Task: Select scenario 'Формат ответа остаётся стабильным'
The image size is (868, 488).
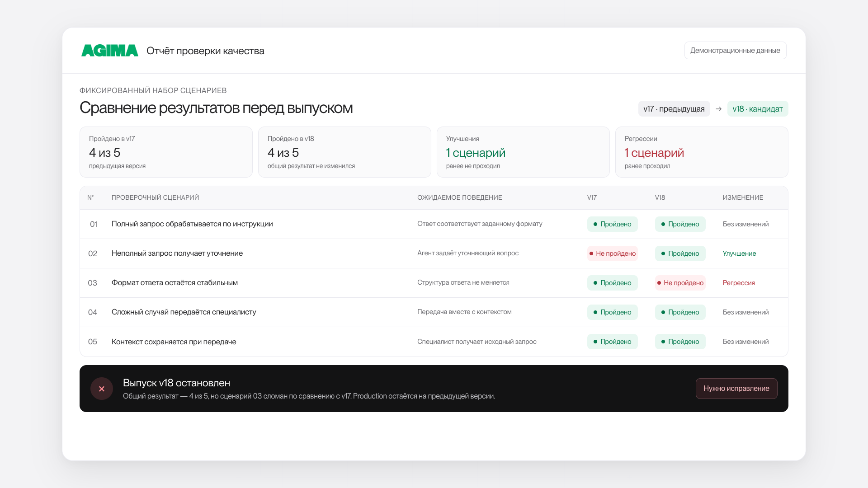Action: [x=175, y=283]
